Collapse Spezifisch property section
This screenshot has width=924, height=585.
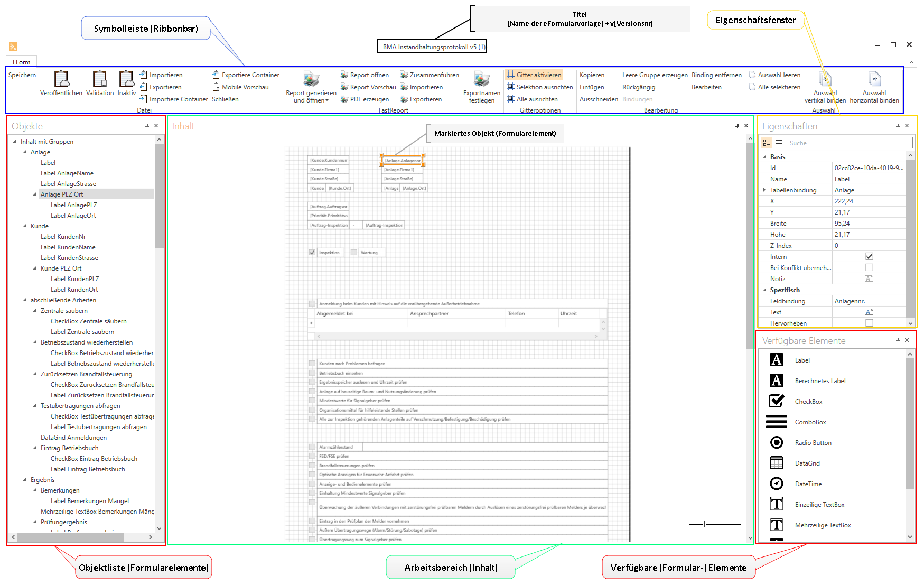(764, 290)
